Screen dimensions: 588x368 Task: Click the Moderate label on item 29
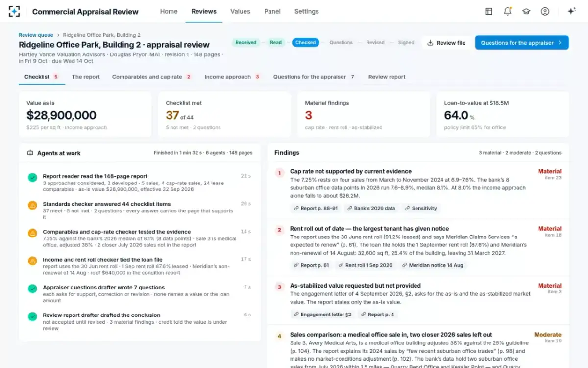547,335
